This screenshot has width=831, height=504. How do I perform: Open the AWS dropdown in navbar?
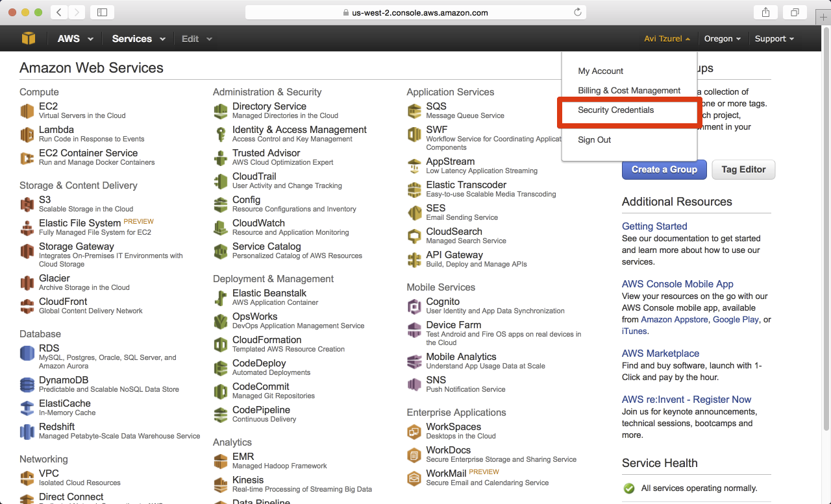[75, 39]
